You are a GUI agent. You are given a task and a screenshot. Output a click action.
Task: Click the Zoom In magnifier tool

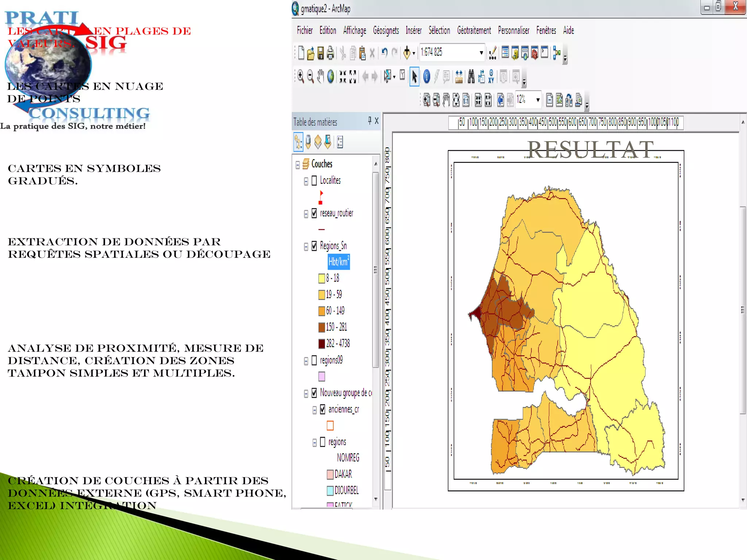tap(300, 77)
